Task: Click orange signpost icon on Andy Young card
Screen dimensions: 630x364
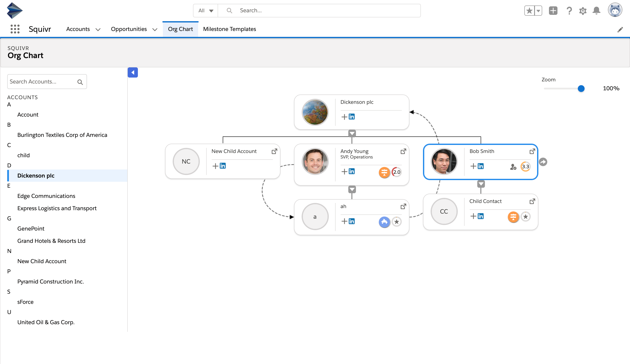Action: point(384,172)
